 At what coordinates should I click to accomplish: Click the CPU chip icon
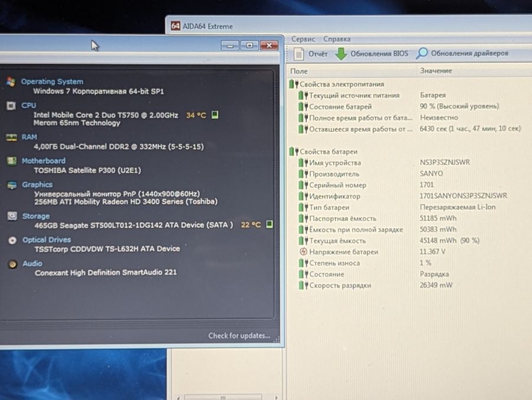[x=11, y=106]
